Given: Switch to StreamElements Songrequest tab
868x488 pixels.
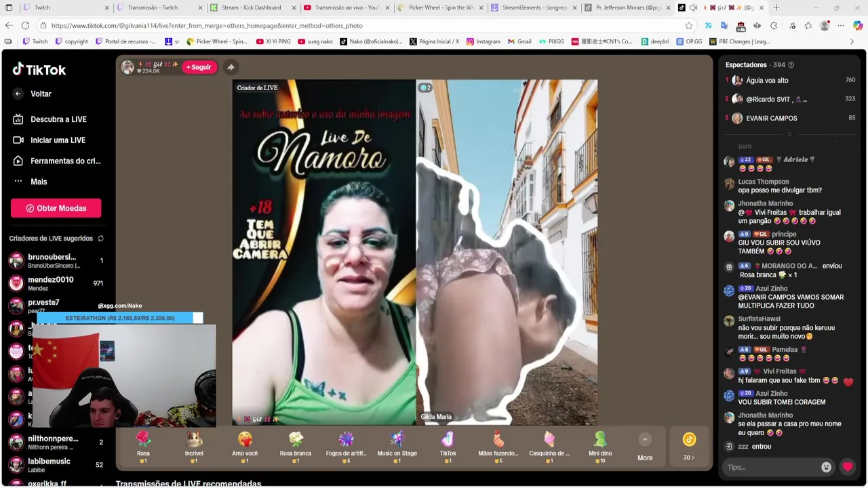Looking at the screenshot, I should tap(534, 7).
